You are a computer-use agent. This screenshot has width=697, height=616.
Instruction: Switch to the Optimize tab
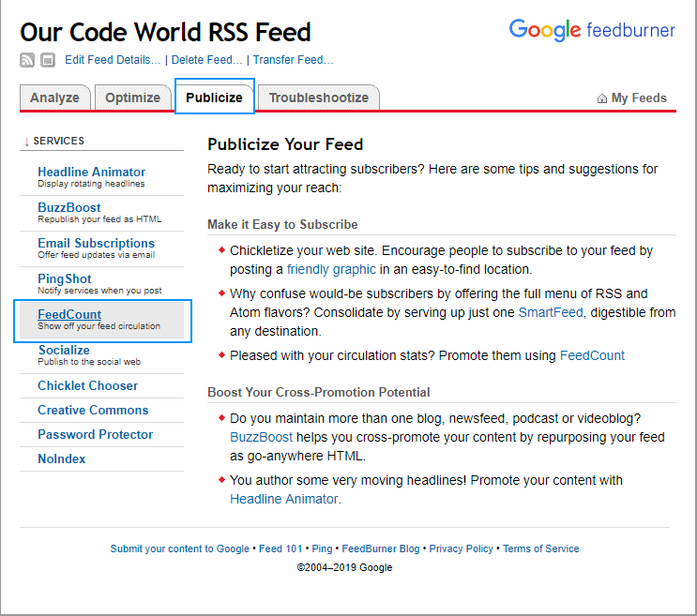[x=133, y=98]
